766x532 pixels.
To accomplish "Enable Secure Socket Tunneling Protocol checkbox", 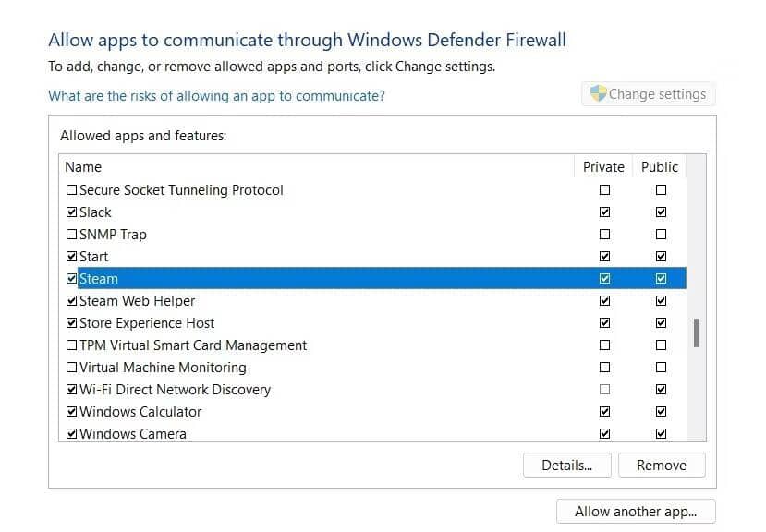I will (72, 190).
